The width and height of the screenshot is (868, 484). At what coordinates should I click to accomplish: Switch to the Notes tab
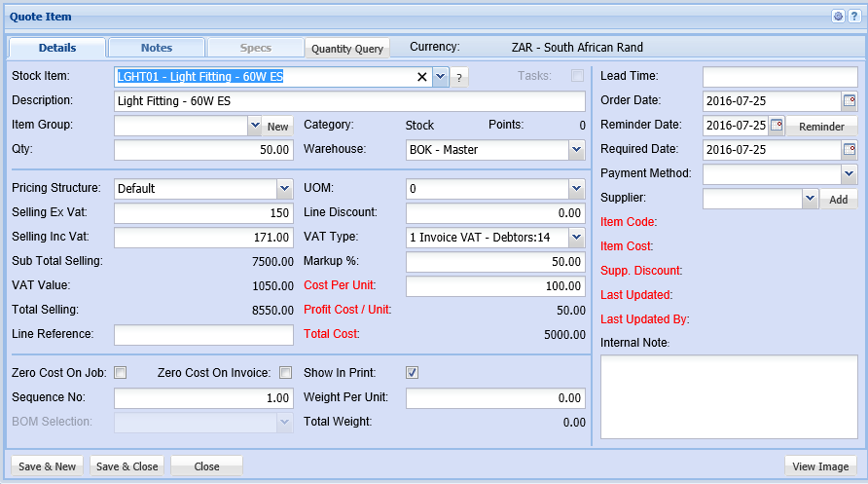(157, 48)
